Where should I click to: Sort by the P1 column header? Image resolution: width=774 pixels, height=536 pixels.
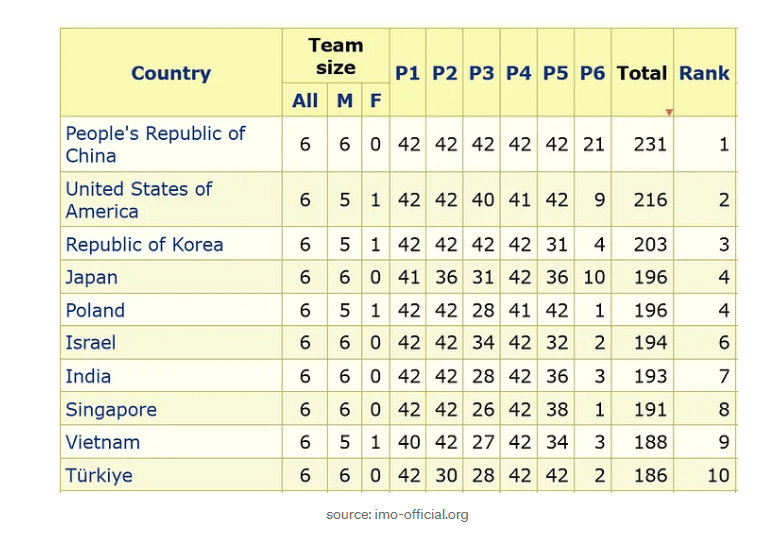[407, 73]
